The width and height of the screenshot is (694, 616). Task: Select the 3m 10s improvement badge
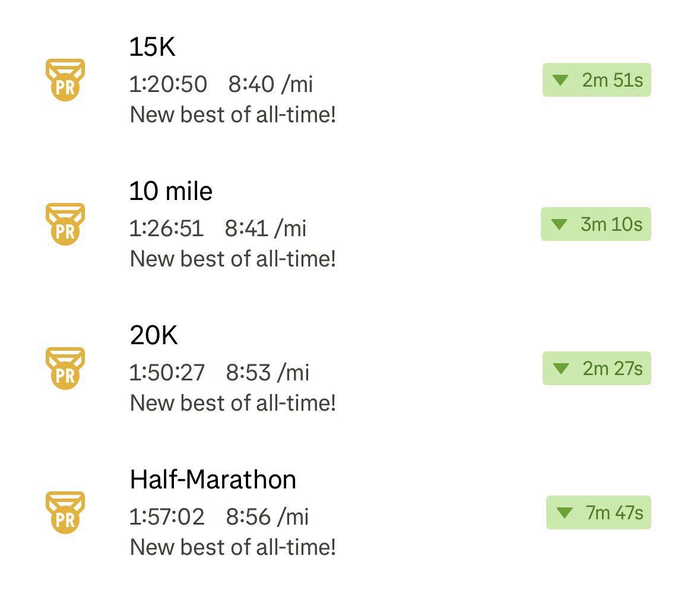click(x=595, y=224)
